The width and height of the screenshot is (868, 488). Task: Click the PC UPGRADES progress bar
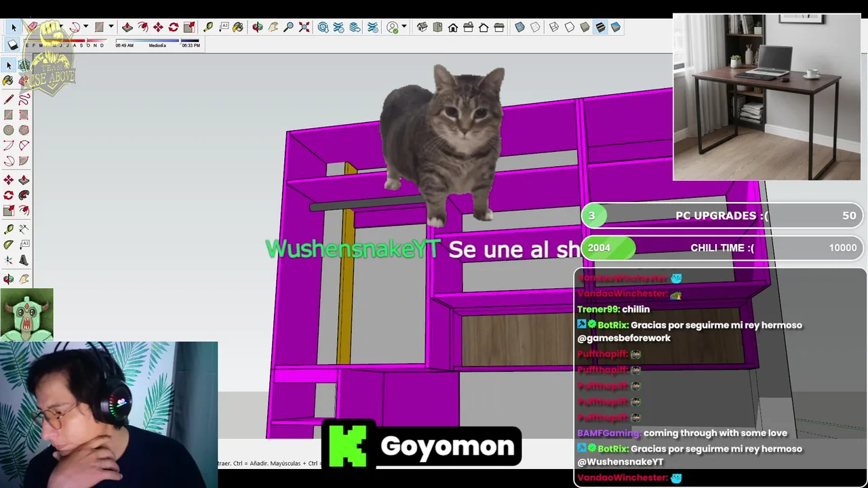click(x=722, y=216)
